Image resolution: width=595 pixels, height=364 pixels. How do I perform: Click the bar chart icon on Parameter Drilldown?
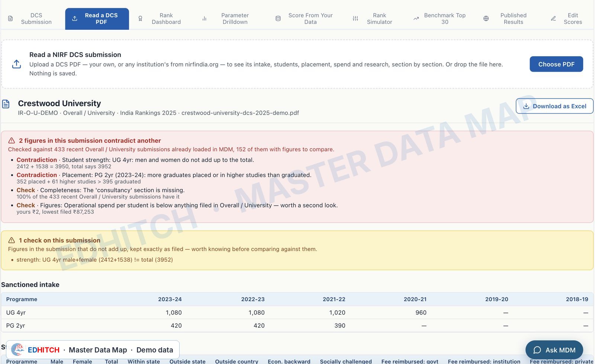click(204, 19)
